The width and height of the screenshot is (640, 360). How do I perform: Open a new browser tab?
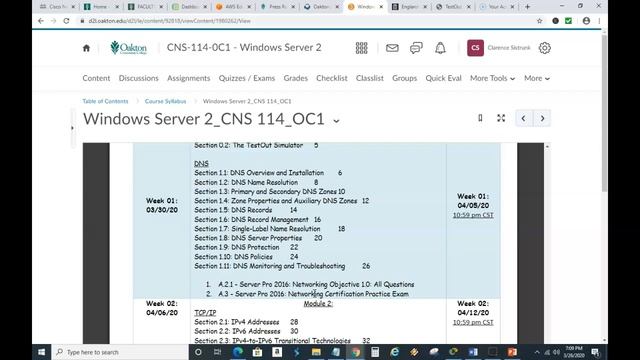pyautogui.click(x=527, y=7)
